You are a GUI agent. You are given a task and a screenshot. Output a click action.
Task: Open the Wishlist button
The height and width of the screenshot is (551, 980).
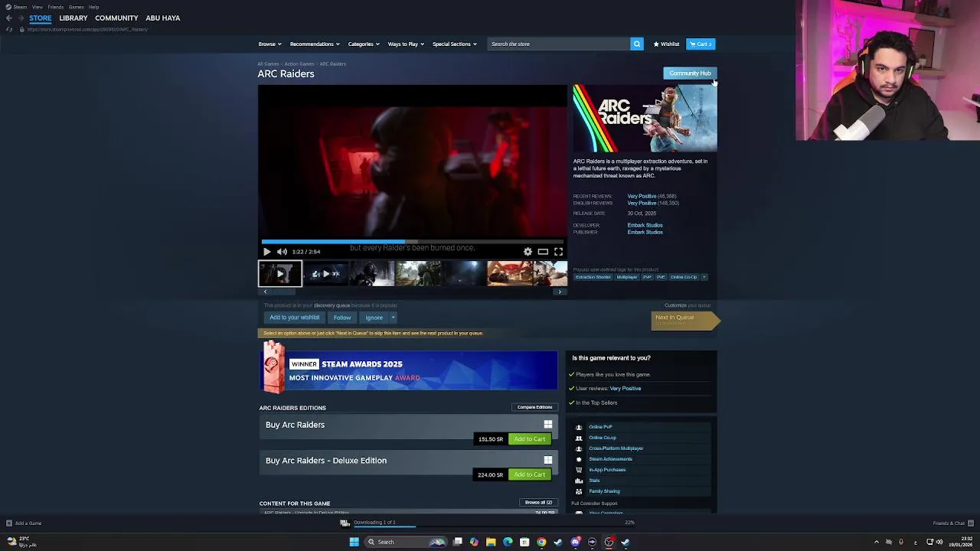click(666, 44)
